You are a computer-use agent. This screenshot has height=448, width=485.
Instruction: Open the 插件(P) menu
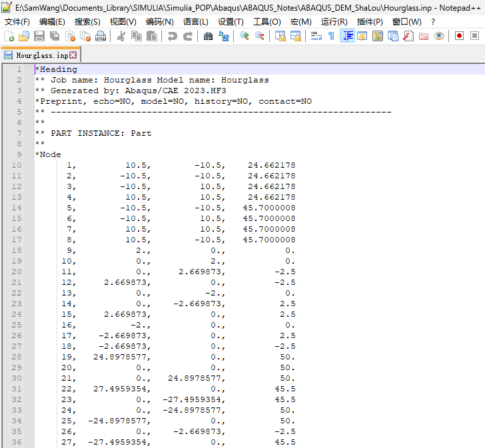point(370,22)
